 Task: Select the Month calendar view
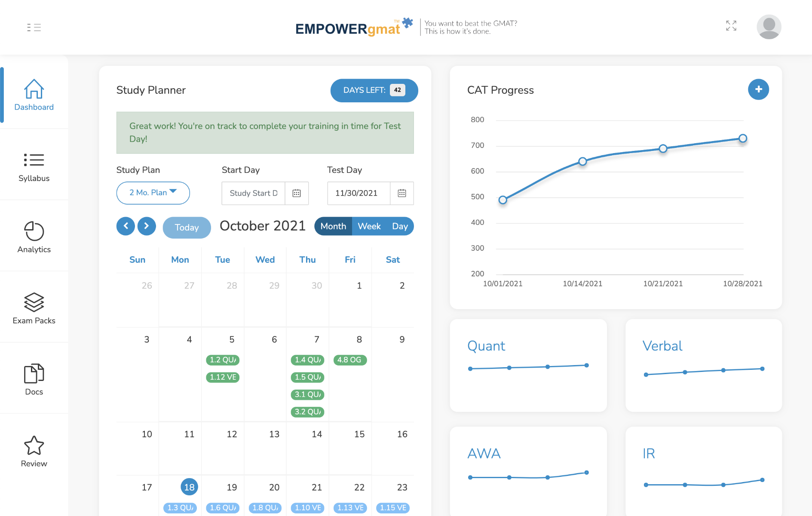coord(333,226)
